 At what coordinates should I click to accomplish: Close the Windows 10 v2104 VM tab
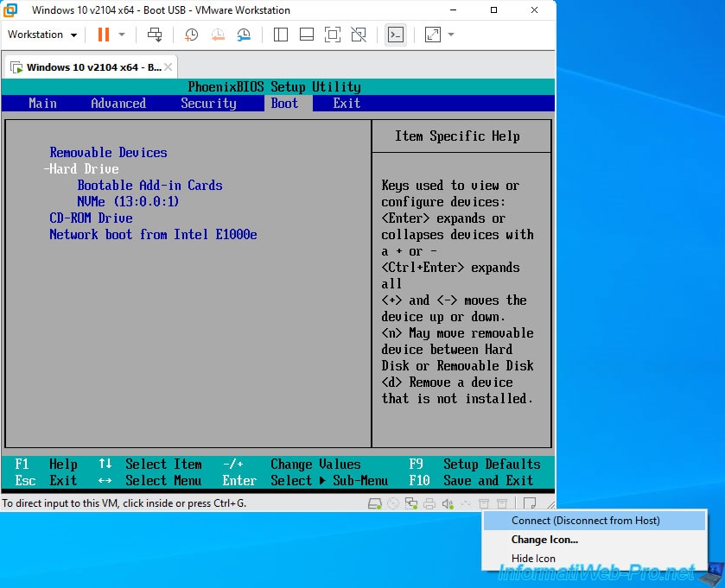[169, 66]
